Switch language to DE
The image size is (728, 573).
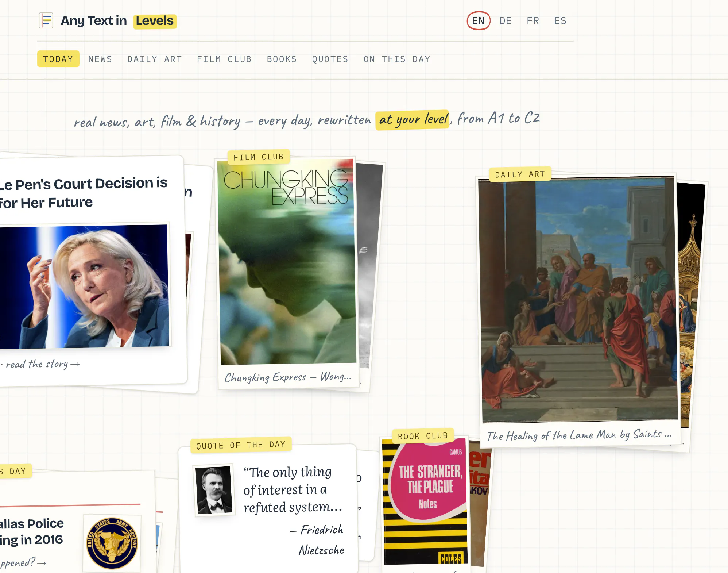[x=506, y=21]
